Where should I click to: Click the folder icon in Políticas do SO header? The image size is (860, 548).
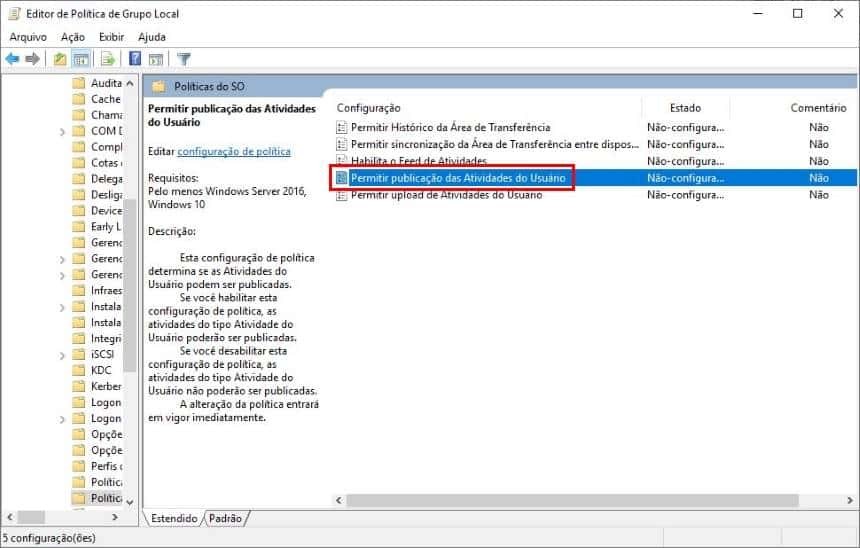159,86
